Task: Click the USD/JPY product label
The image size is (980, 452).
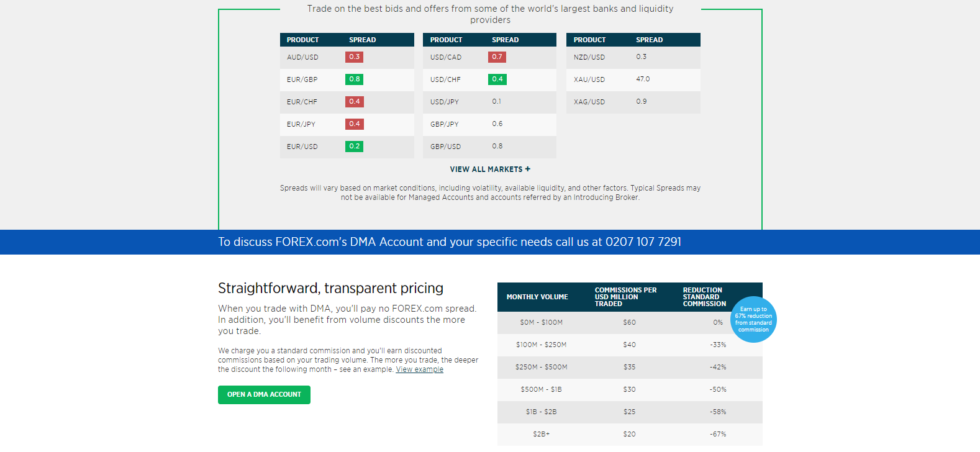Action: point(444,102)
